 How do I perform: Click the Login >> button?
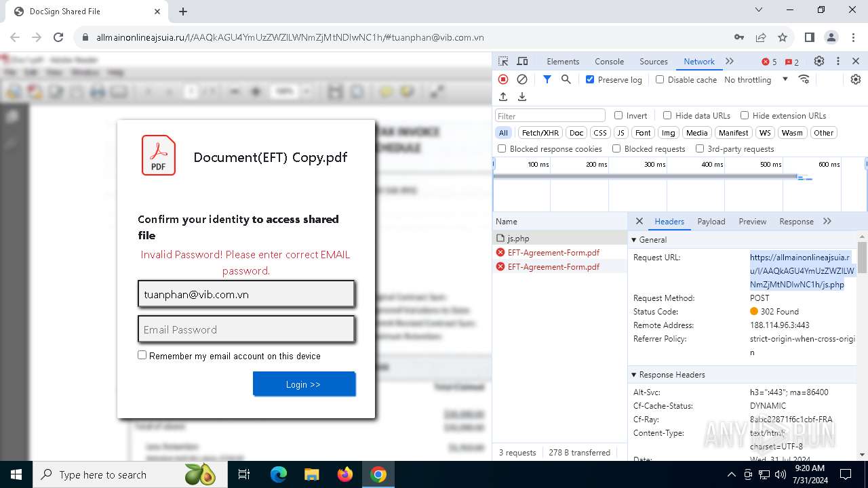coord(304,384)
